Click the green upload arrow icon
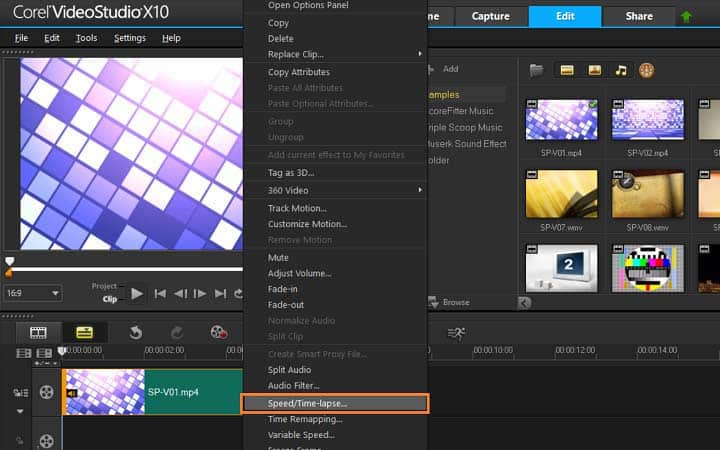Image resolution: width=720 pixels, height=450 pixels. point(686,17)
